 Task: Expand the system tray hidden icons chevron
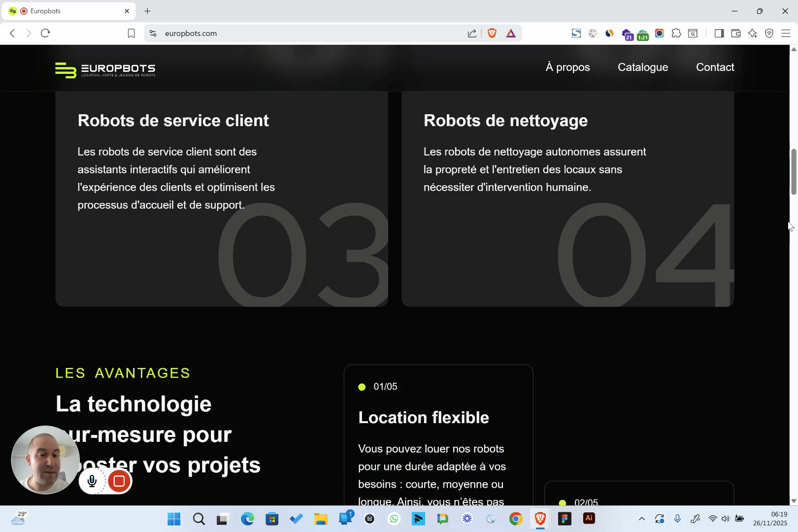641,519
